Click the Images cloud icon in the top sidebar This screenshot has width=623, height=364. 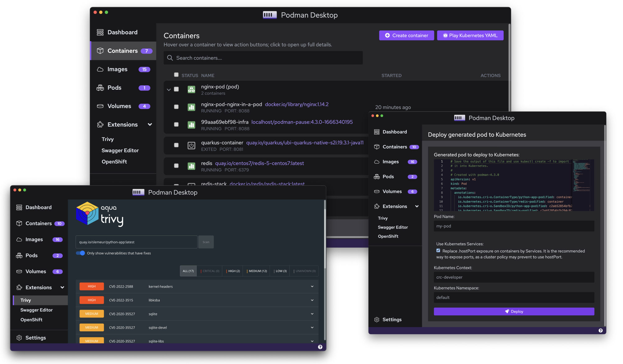pos(100,69)
